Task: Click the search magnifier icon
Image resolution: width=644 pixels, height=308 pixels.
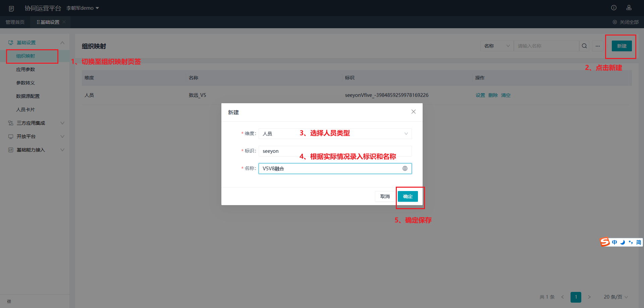Action: tap(584, 46)
